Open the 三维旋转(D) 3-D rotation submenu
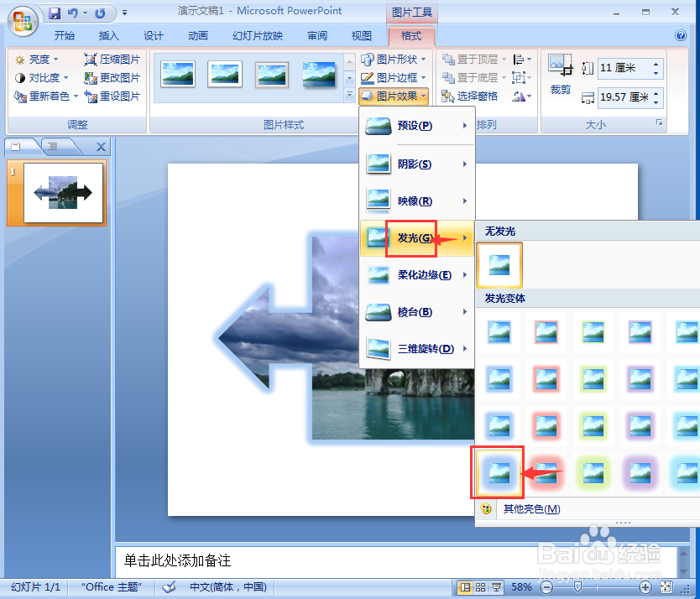 pos(416,349)
